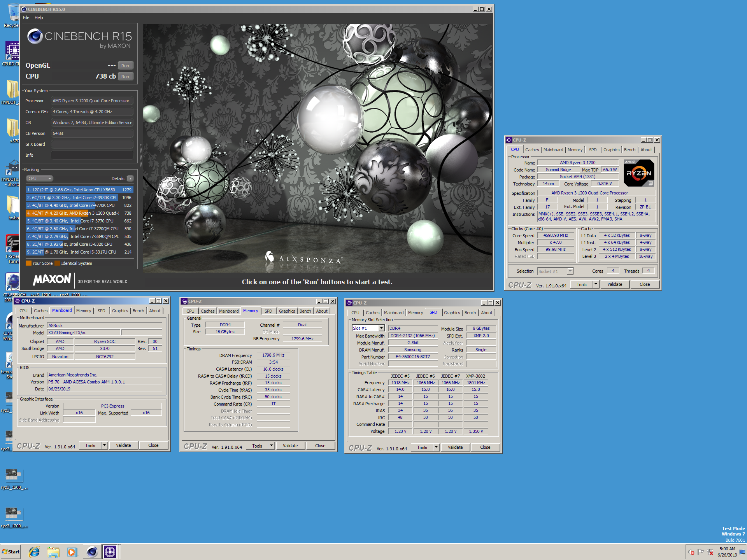
Task: Show desktop via the clock-side monitor icon
Action: pyautogui.click(x=742, y=552)
